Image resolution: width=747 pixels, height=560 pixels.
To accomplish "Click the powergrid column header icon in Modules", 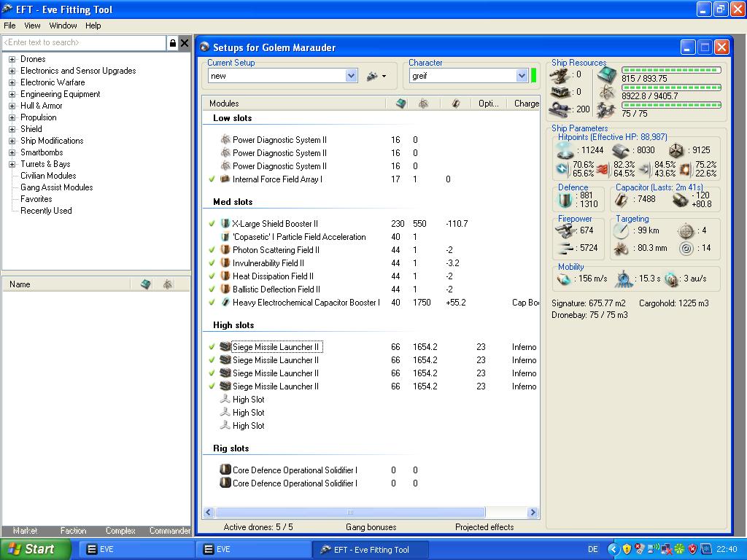I will (423, 104).
